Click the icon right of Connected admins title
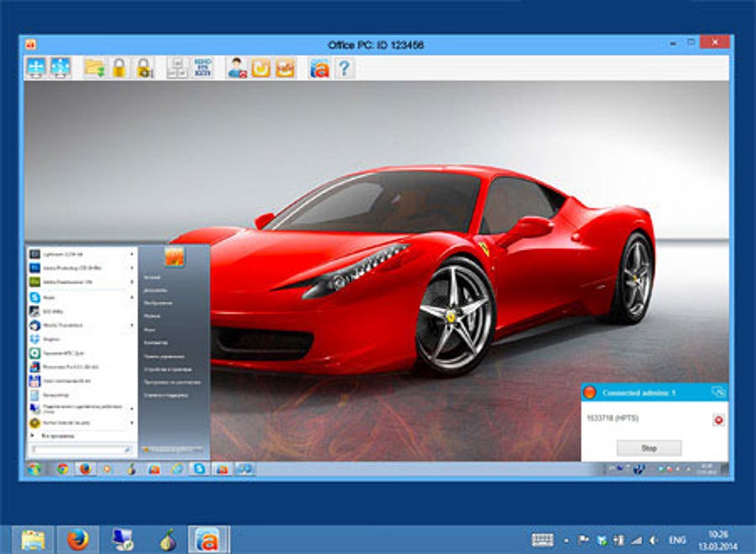 click(718, 393)
